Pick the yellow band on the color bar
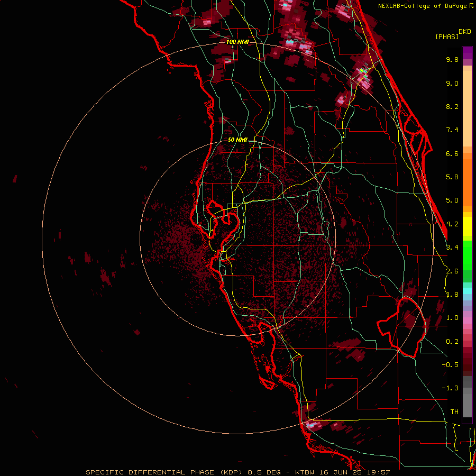476x476 pixels. pos(467,226)
